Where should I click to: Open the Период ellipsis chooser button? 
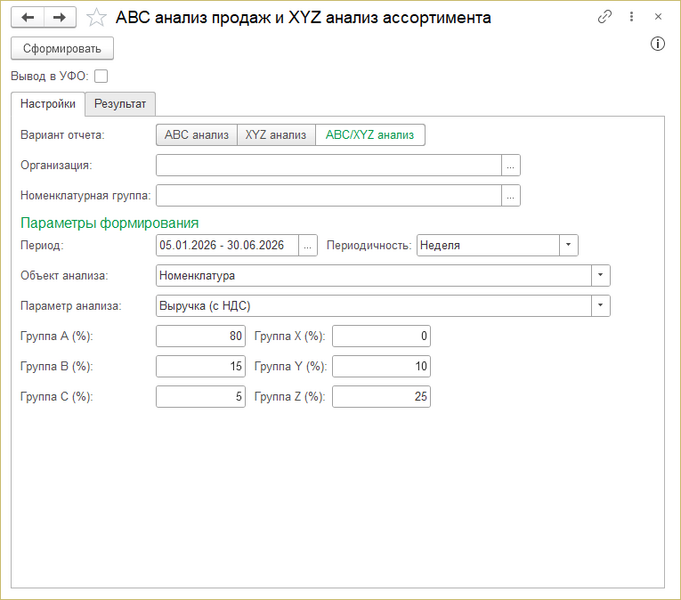pos(307,245)
